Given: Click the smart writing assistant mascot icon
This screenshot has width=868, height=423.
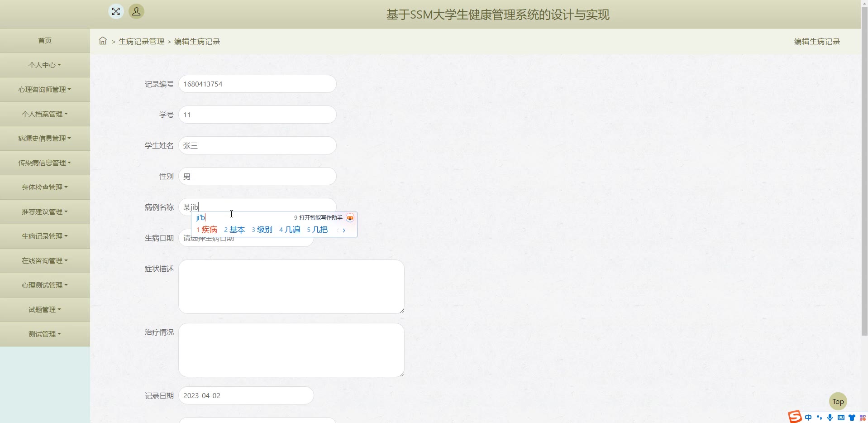Looking at the screenshot, I should click(x=350, y=218).
